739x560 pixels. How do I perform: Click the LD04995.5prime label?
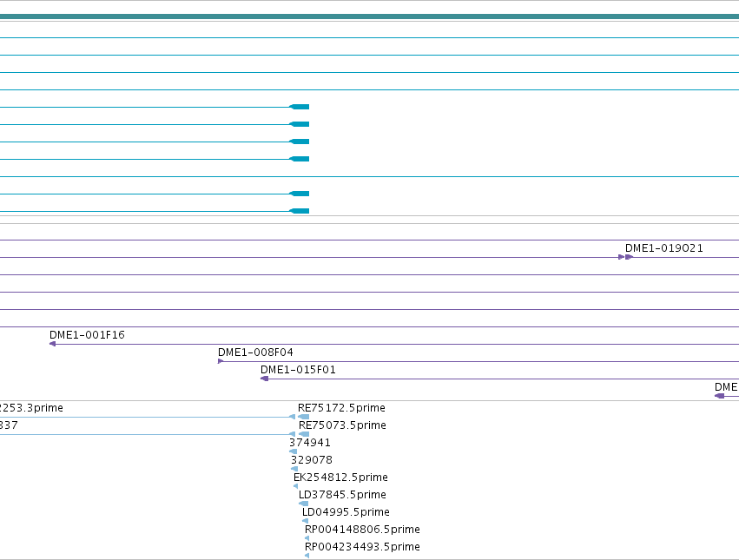(346, 512)
